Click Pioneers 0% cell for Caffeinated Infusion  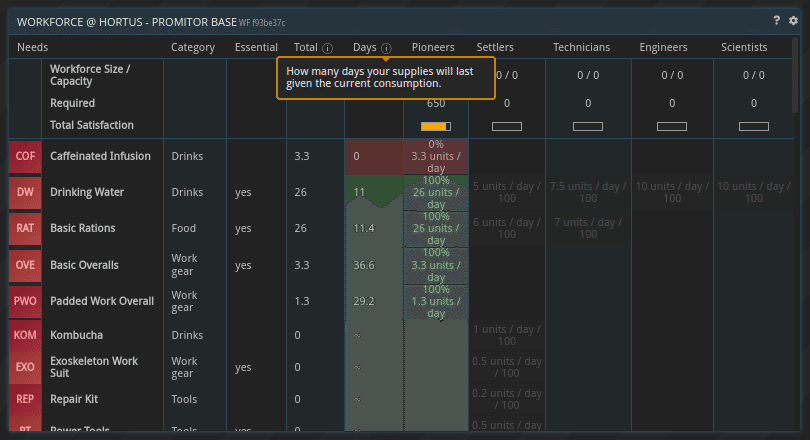click(x=436, y=156)
